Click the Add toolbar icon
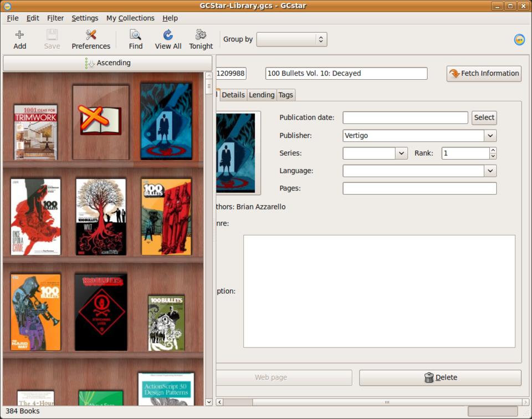The width and height of the screenshot is (532, 419). 19,35
